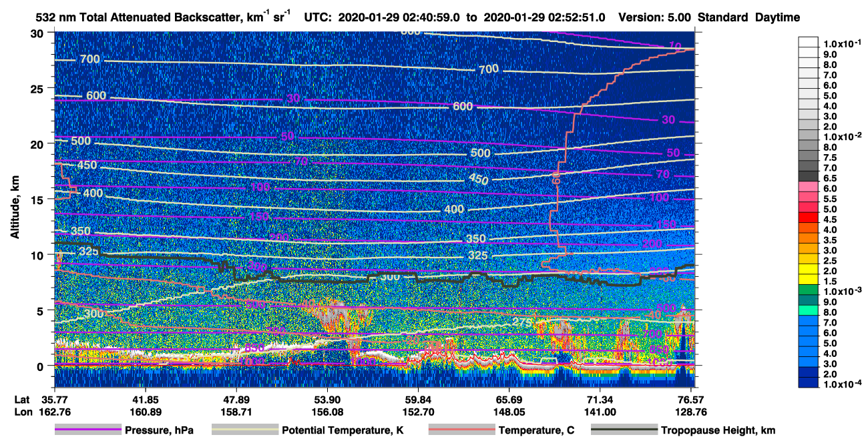
Task: Click the color scale label '5.5'
Action: (x=830, y=199)
